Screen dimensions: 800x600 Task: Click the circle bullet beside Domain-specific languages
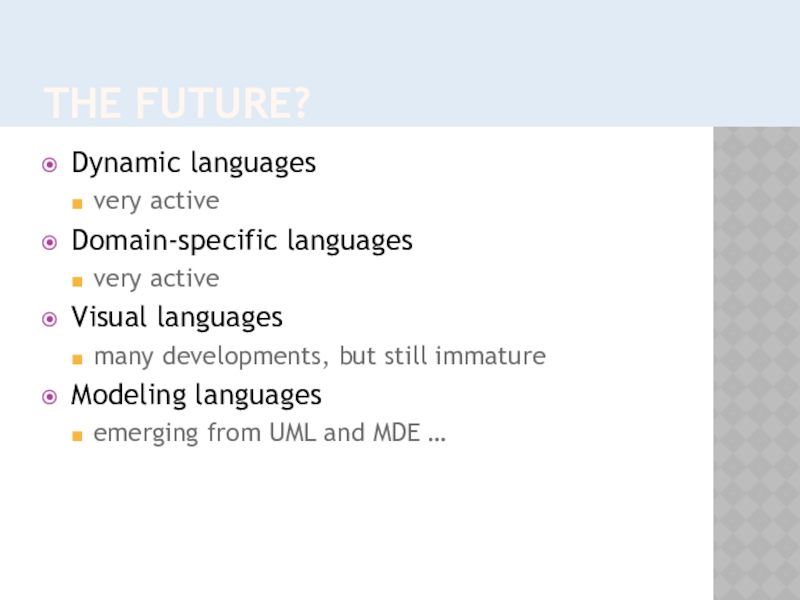50,242
